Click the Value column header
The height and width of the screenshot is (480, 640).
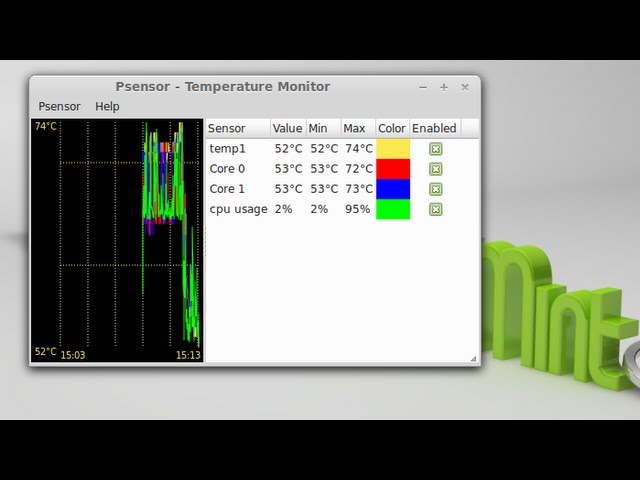(287, 128)
